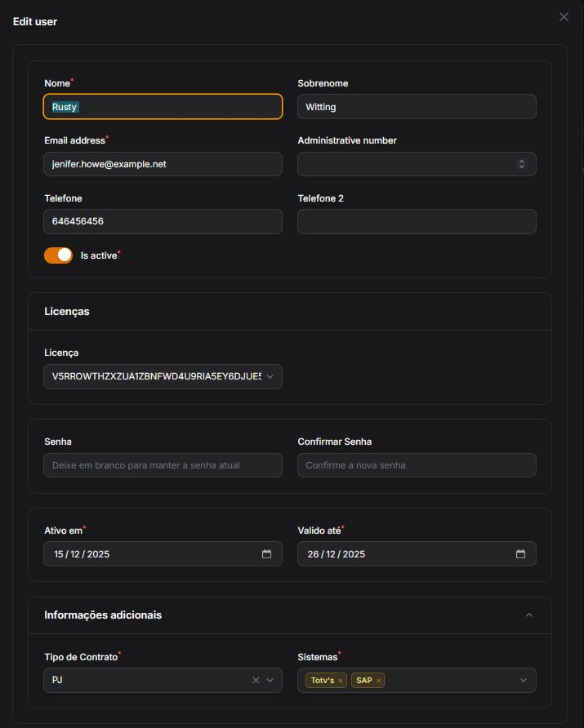Clear the PJ contract type selection
Image resolution: width=584 pixels, height=728 pixels.
[255, 680]
